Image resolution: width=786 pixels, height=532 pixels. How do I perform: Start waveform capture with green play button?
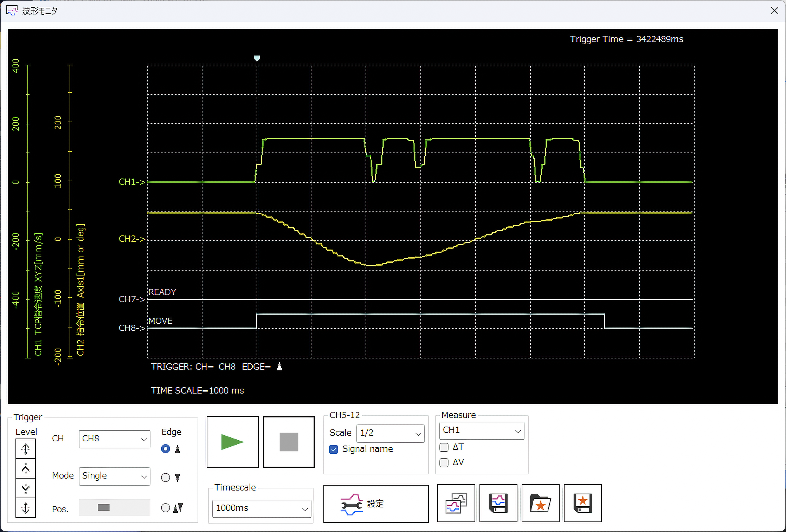click(x=232, y=442)
